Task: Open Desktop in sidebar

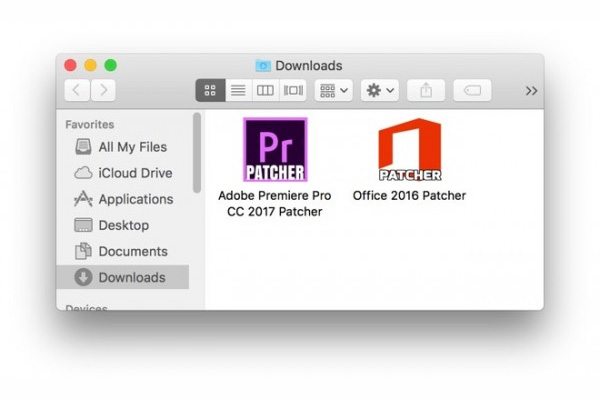Action: (122, 225)
